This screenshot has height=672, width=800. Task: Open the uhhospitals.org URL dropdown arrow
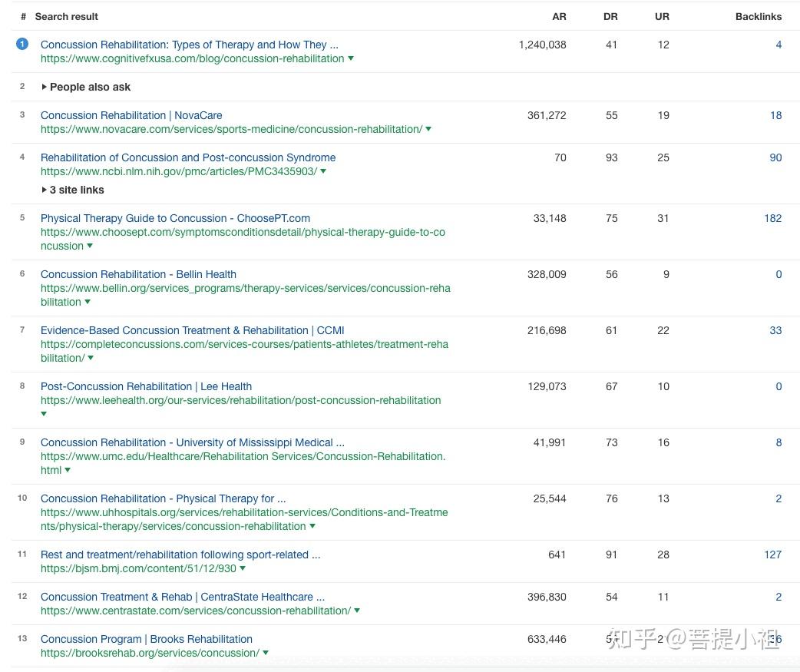pos(312,526)
